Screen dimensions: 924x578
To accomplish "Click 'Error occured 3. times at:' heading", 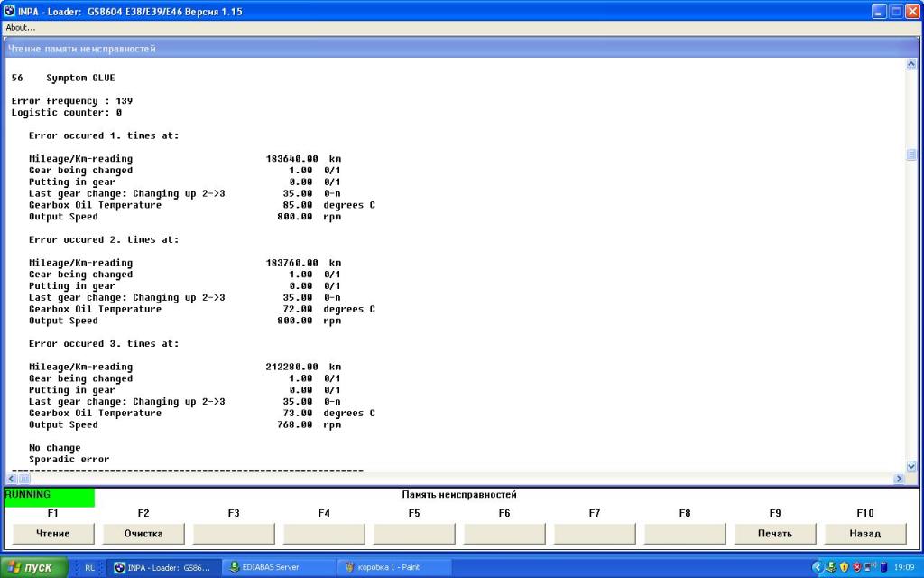I will [104, 344].
